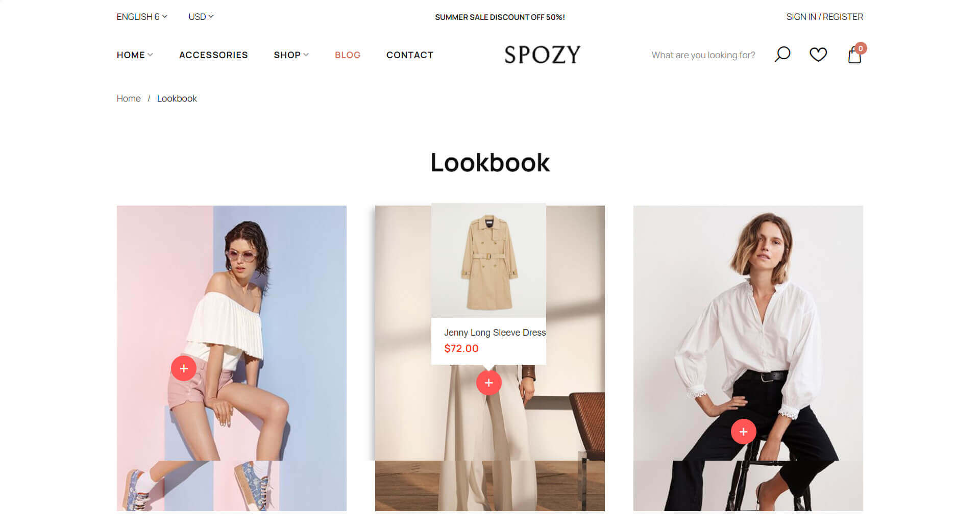Click the cart item count badge

pos(861,48)
